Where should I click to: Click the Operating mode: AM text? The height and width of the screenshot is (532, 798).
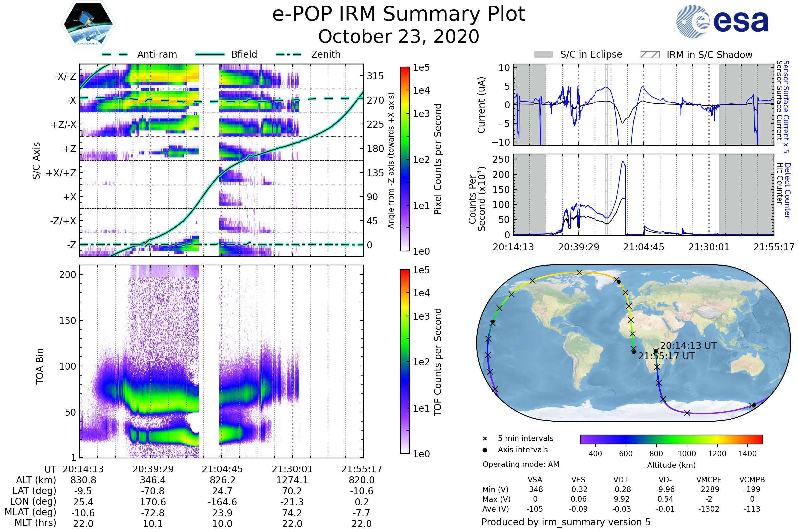(521, 464)
